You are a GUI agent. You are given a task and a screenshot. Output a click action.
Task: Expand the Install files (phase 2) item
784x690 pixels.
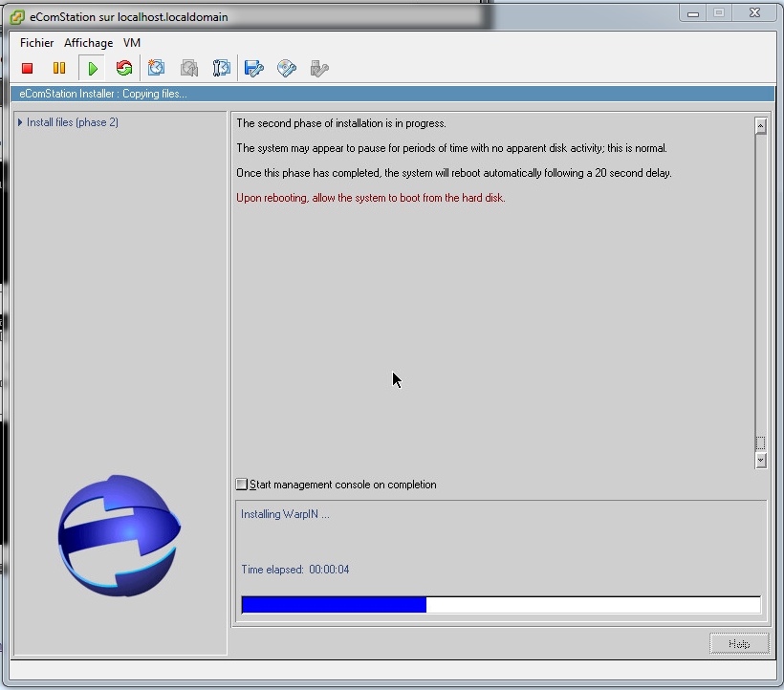click(x=20, y=122)
